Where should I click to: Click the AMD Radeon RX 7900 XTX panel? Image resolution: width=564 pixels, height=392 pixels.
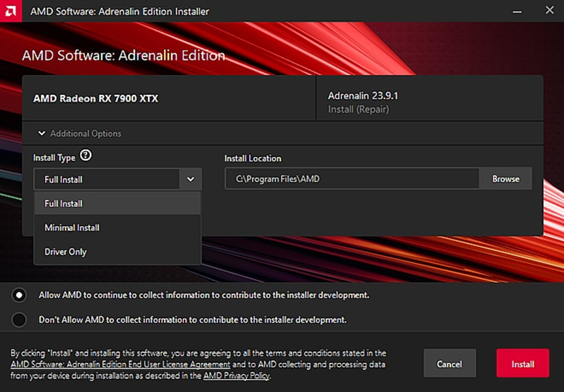pyautogui.click(x=168, y=99)
